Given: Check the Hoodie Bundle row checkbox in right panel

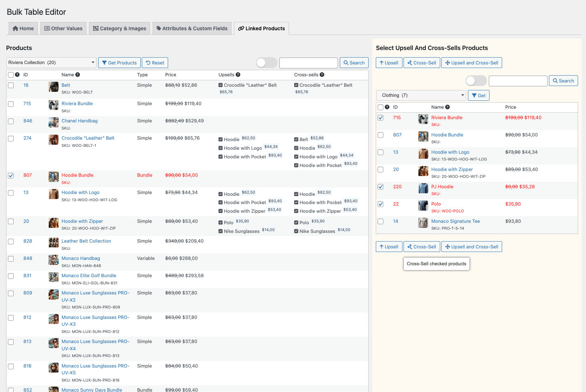Looking at the screenshot, I should [380, 135].
